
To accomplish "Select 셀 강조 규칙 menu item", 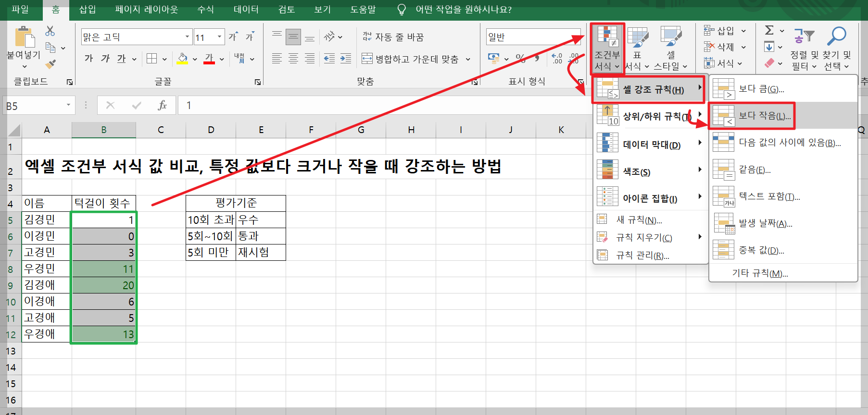I will pyautogui.click(x=649, y=89).
